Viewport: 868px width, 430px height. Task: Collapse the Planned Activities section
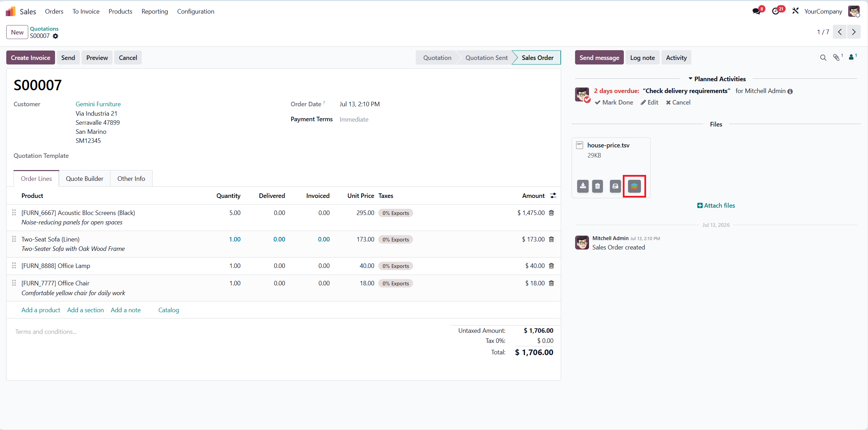pos(717,79)
